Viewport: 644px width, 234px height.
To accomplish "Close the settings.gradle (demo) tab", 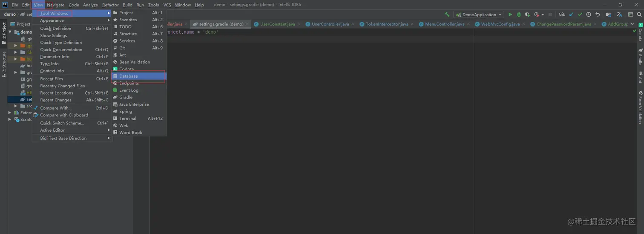I will [x=247, y=24].
